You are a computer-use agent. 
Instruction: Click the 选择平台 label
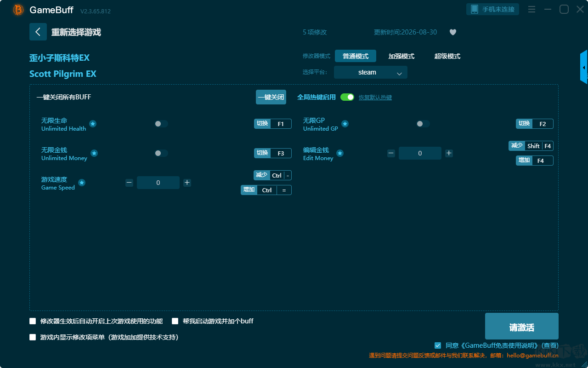tap(315, 72)
